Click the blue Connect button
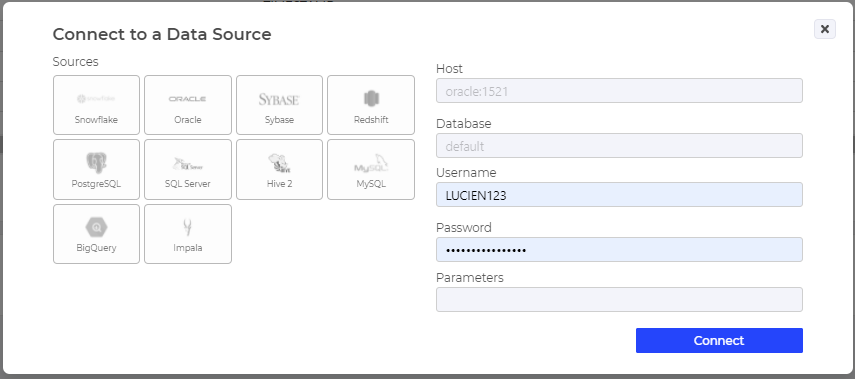The height and width of the screenshot is (379, 855). coord(719,340)
